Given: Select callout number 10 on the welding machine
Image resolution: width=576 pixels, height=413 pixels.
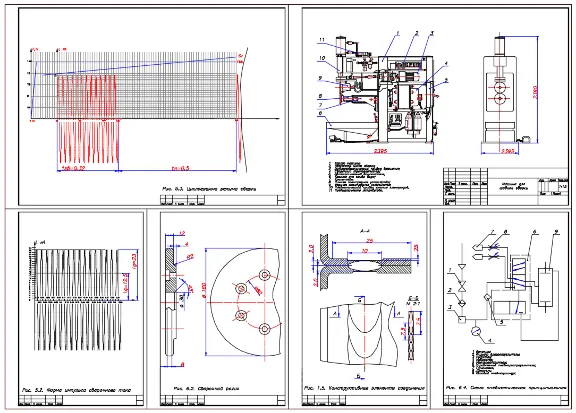Looking at the screenshot, I should point(322,58).
